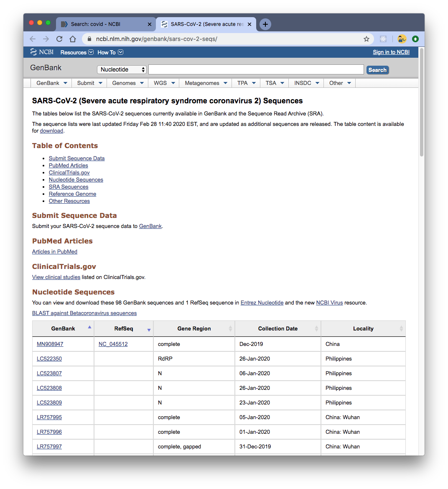The width and height of the screenshot is (448, 489).
Task: Open View clinical studies link
Action: [x=56, y=277]
